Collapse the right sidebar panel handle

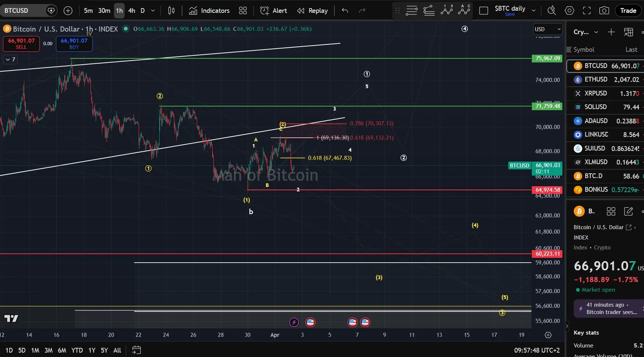[567, 326]
